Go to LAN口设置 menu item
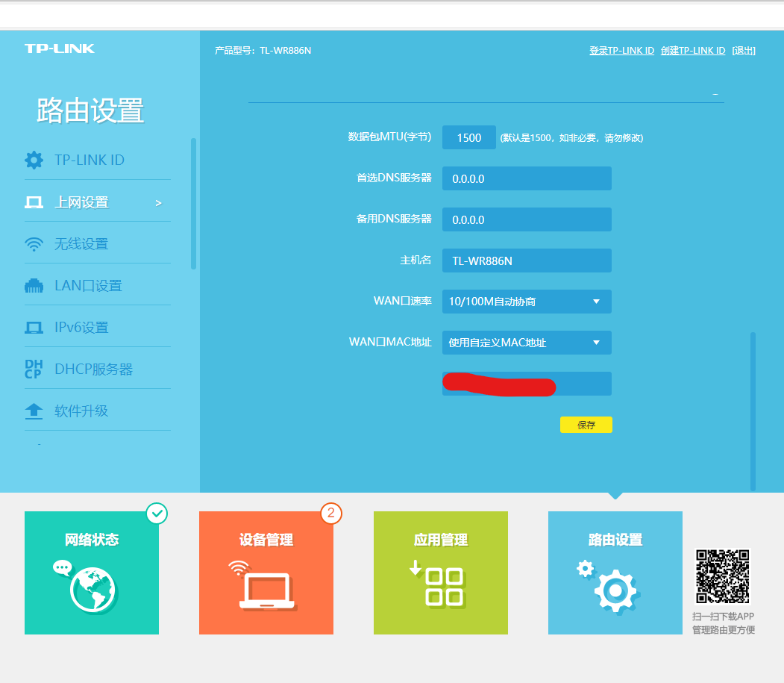The width and height of the screenshot is (784, 683). point(98,286)
